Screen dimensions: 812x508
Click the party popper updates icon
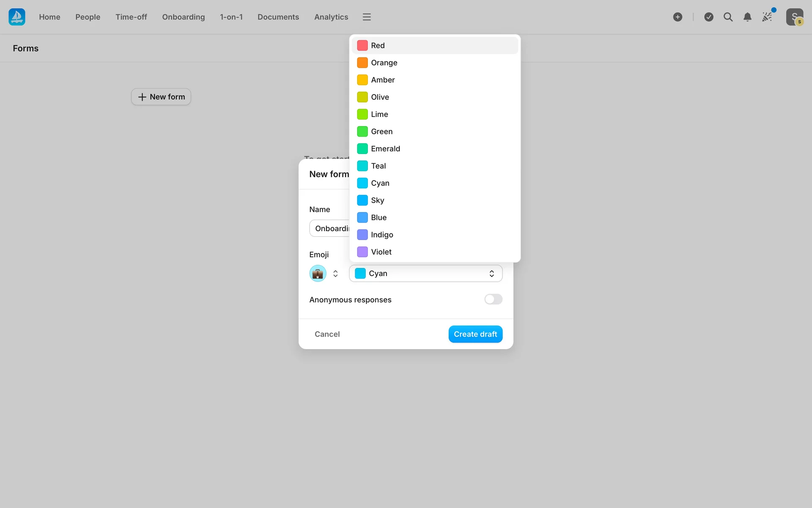point(767,17)
